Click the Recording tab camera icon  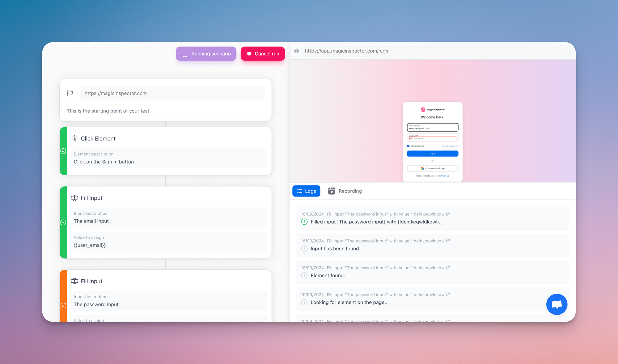332,191
